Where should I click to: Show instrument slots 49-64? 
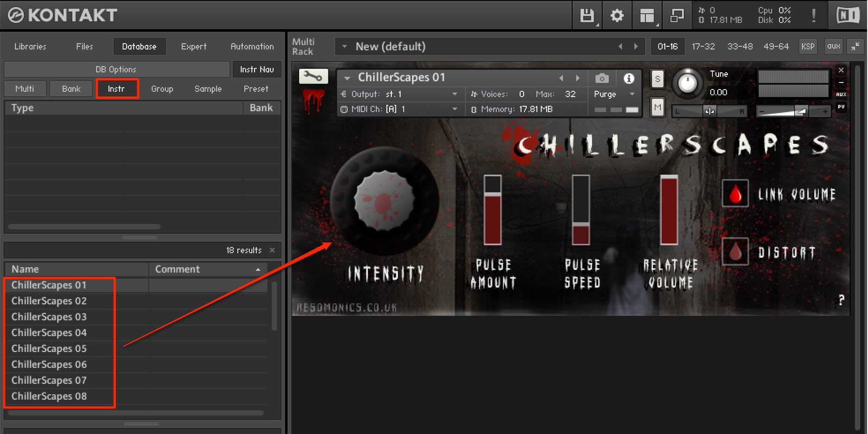click(776, 46)
